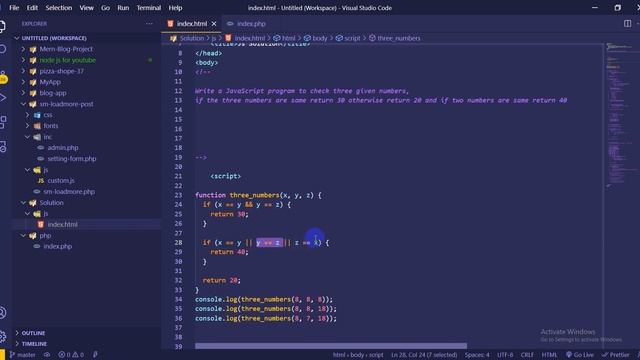Expand the MyApp folder
640x360 pixels.
pos(87,82)
